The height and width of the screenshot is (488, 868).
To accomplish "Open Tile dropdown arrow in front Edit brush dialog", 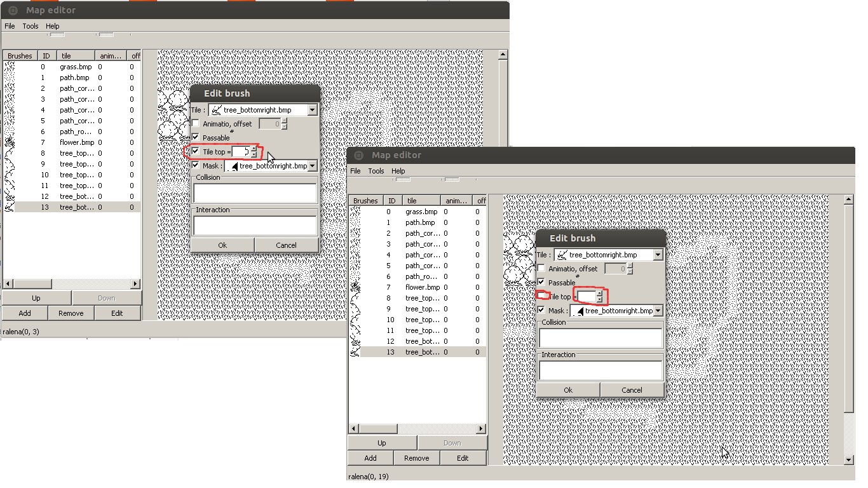I will (658, 255).
